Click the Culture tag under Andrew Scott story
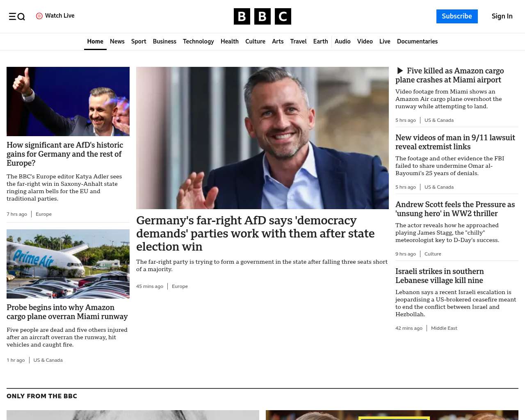Viewport: 525px width, 420px height. point(433,254)
